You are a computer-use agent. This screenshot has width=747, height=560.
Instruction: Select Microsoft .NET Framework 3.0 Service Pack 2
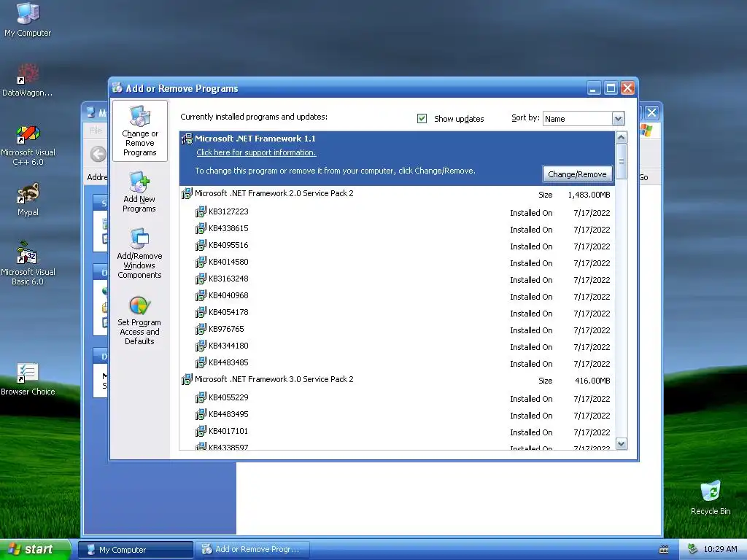[x=398, y=380]
